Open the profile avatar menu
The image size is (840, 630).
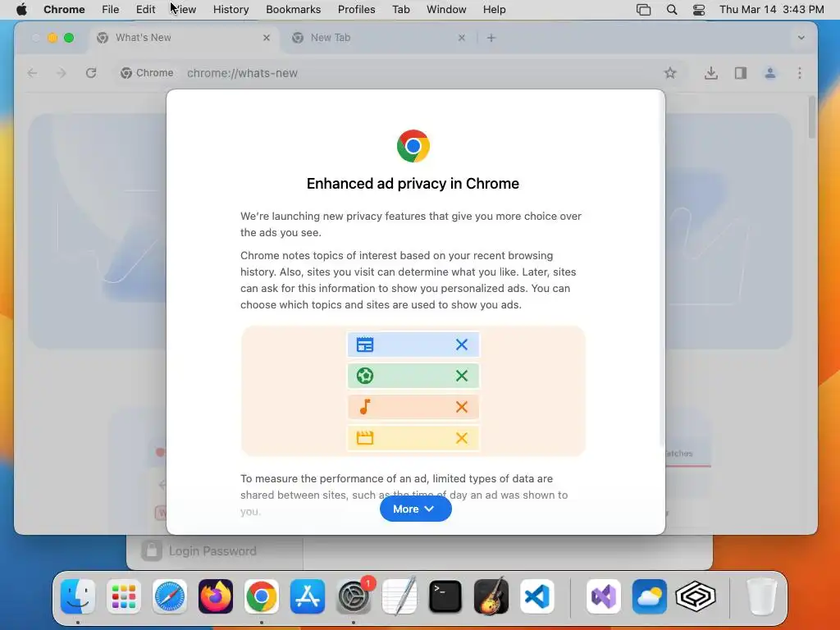[x=769, y=73]
